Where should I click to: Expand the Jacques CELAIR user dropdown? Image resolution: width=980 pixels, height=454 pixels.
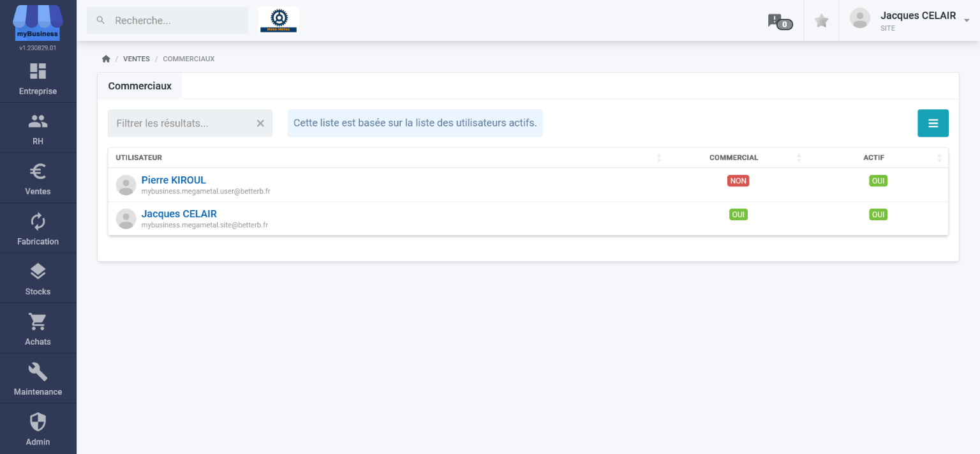tap(967, 20)
